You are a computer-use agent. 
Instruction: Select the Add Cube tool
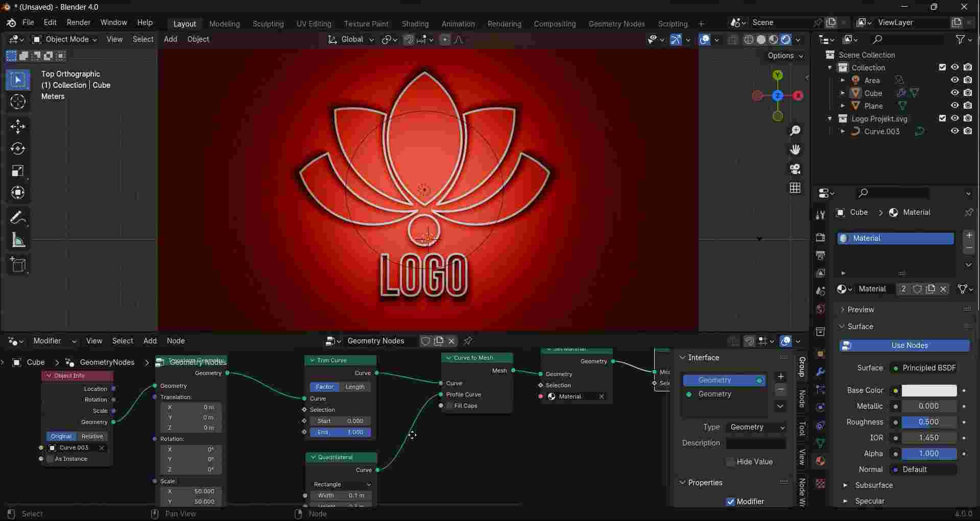pyautogui.click(x=18, y=265)
